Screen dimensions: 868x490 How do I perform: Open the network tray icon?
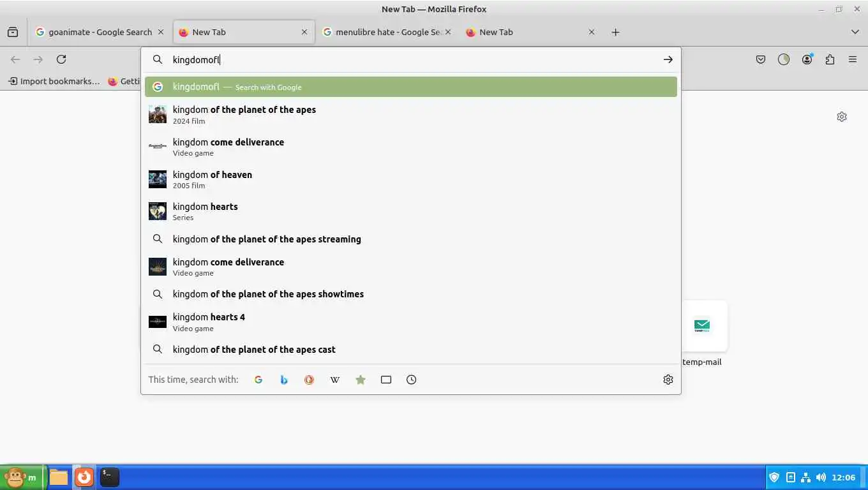click(x=805, y=477)
